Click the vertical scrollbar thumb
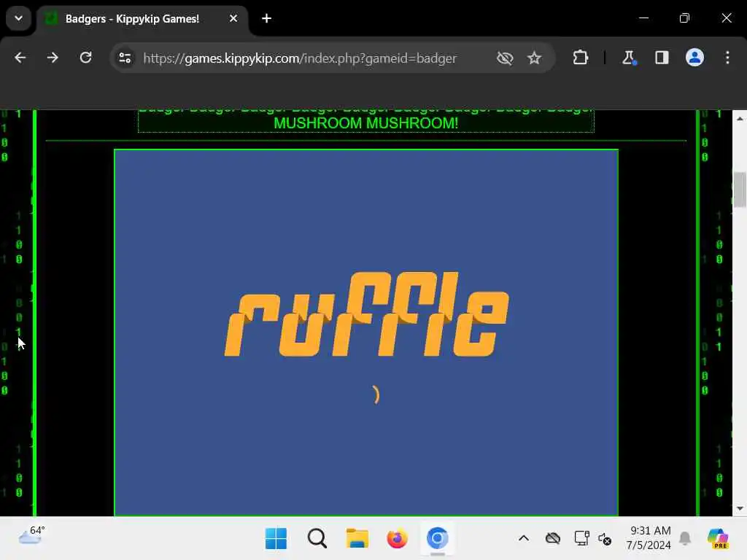The width and height of the screenshot is (747, 560). pyautogui.click(x=740, y=190)
